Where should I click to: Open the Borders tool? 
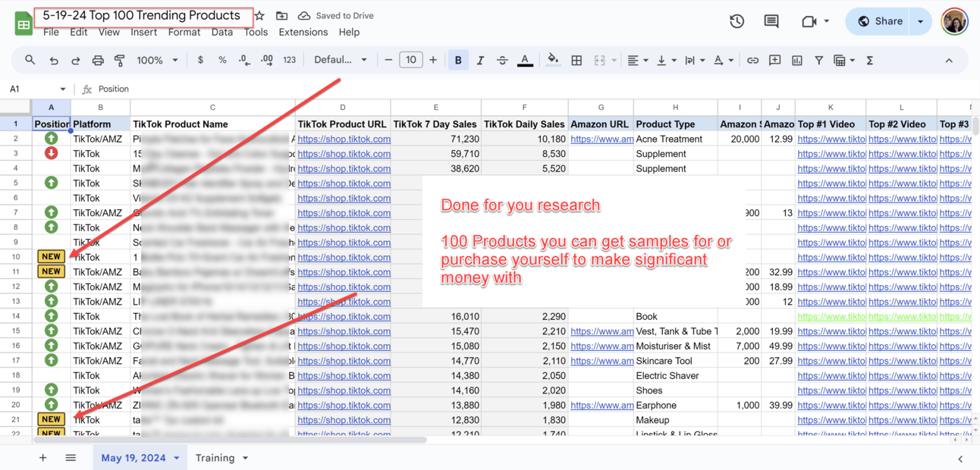[x=576, y=60]
